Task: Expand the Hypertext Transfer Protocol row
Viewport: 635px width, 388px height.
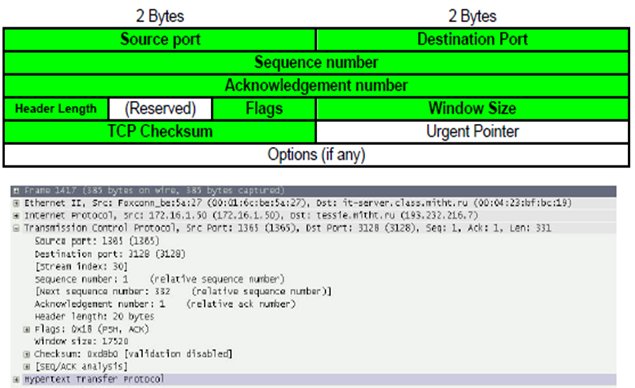Action: coord(16,379)
